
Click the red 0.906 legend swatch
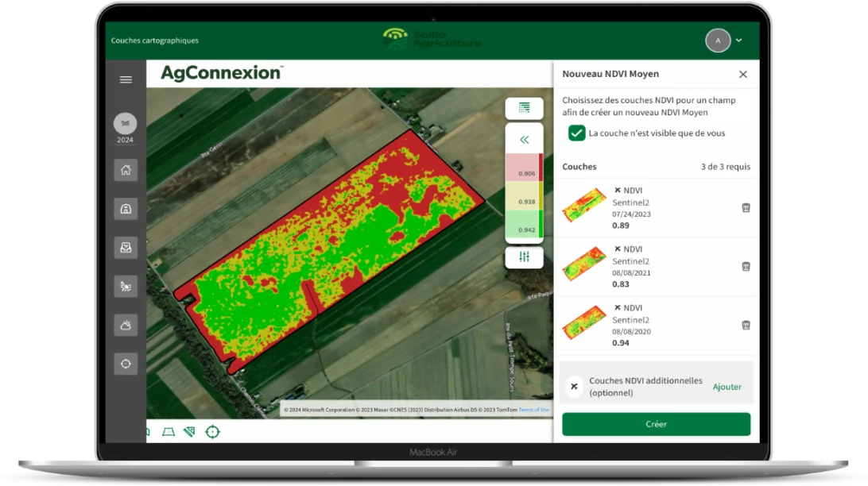(x=525, y=168)
